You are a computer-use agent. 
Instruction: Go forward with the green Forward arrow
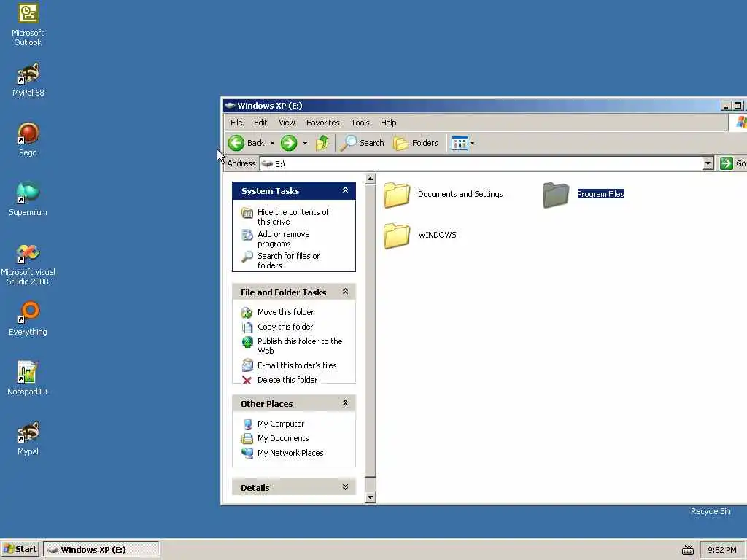pos(289,143)
